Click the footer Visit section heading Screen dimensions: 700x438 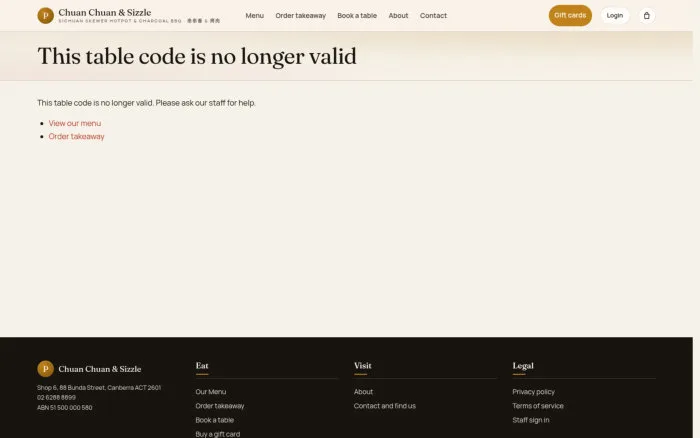362,366
